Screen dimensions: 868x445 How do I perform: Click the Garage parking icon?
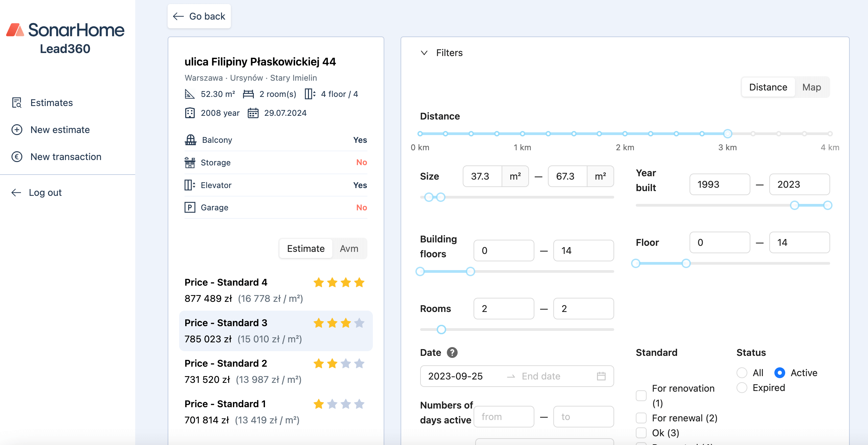click(x=190, y=207)
